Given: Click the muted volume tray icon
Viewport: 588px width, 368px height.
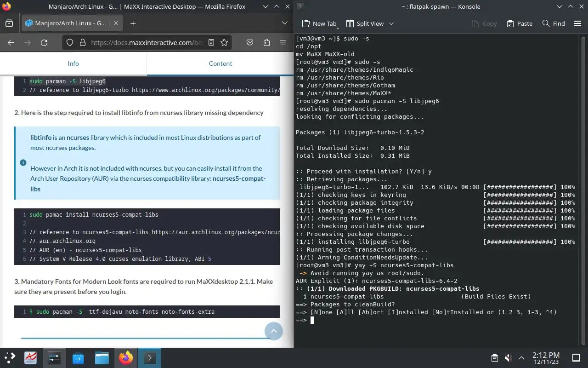Looking at the screenshot, I should (x=508, y=358).
